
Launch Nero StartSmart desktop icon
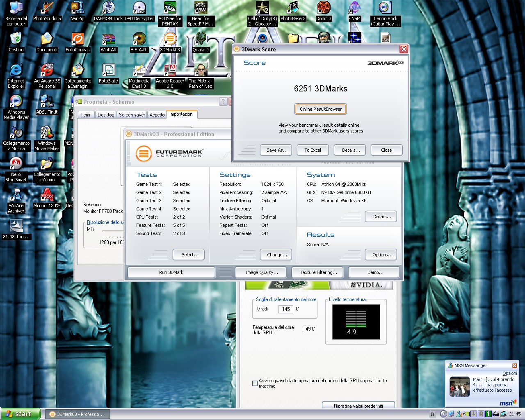16,170
